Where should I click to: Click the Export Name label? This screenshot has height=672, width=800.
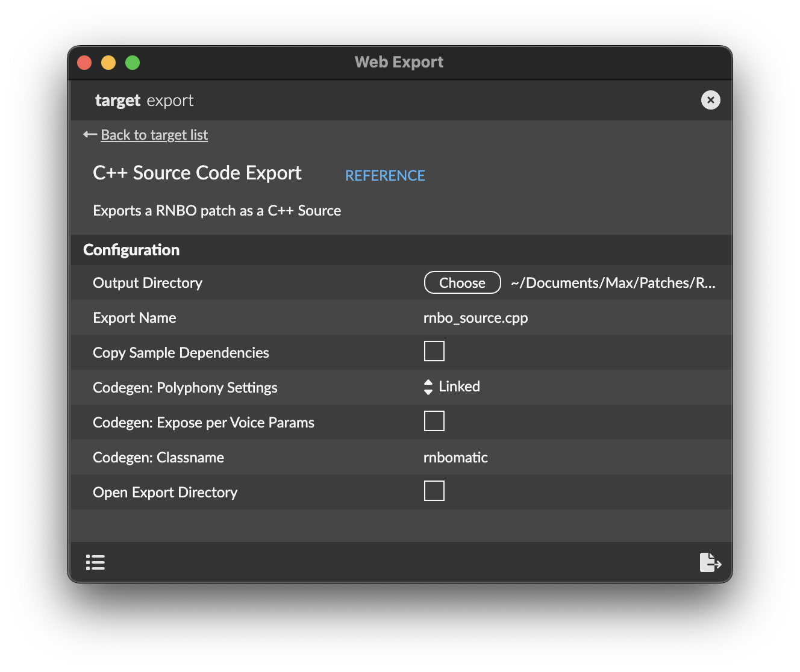134,318
